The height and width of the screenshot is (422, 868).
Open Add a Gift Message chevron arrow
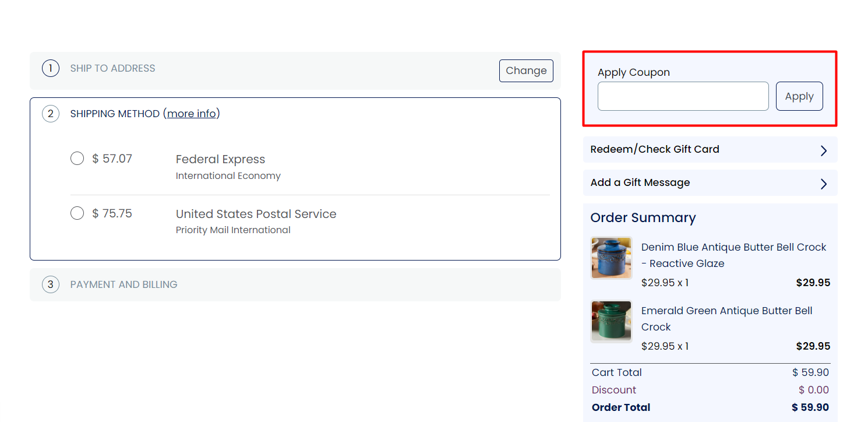[824, 184]
